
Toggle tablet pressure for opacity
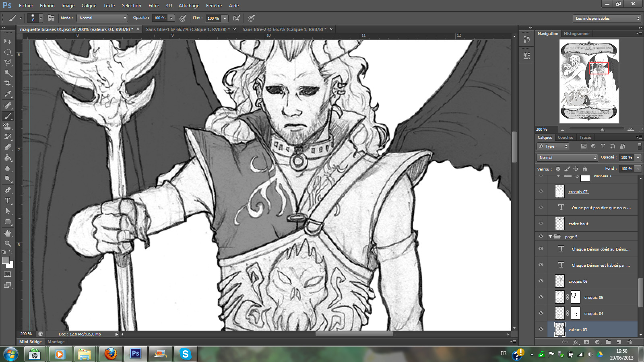coord(183,18)
